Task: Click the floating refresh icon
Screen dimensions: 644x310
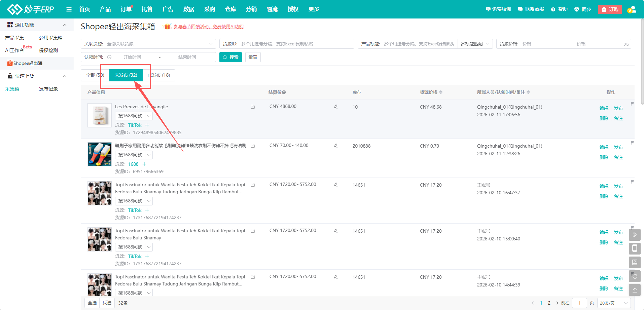Action: click(x=635, y=276)
